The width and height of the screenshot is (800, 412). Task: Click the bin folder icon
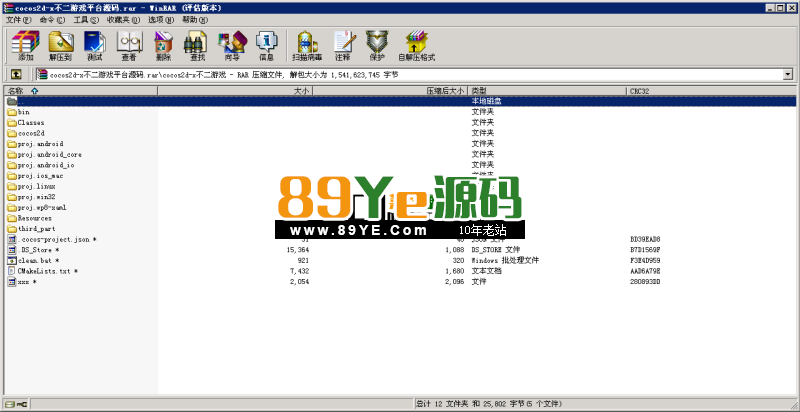(12, 112)
